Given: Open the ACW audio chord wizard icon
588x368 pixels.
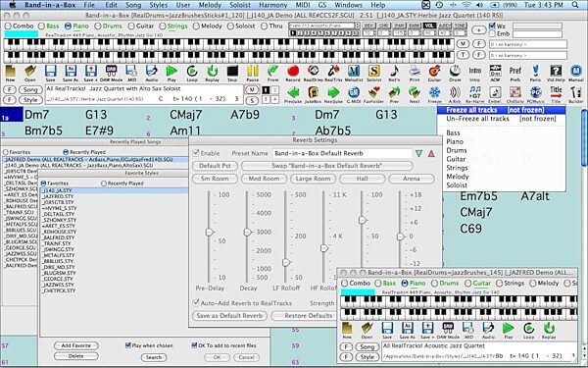Looking at the screenshot, I should tap(495, 73).
